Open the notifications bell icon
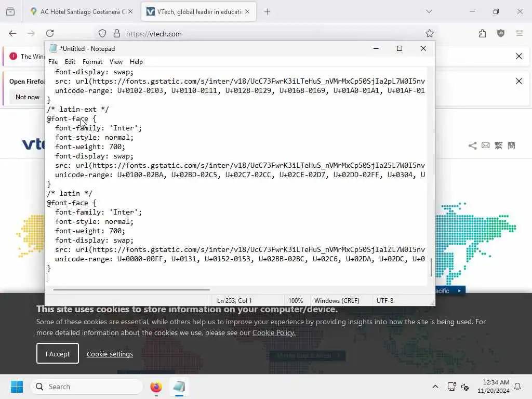532x399 pixels. 518,387
